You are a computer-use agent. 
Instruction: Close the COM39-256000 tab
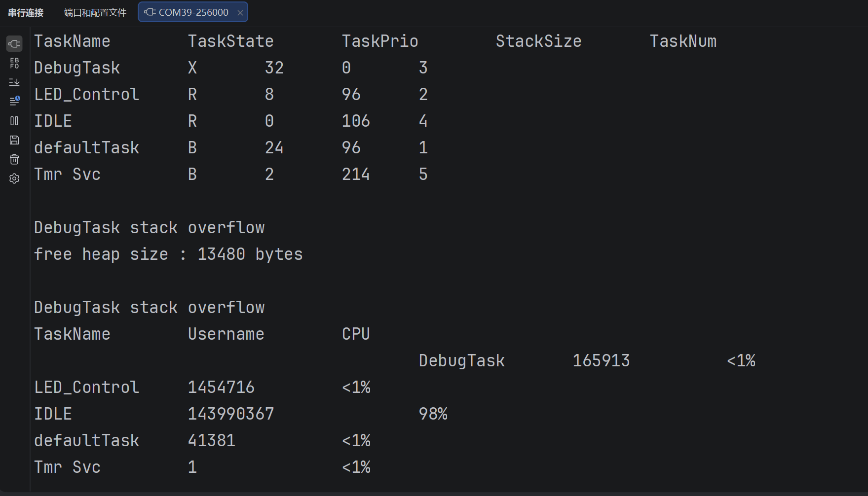coord(240,13)
